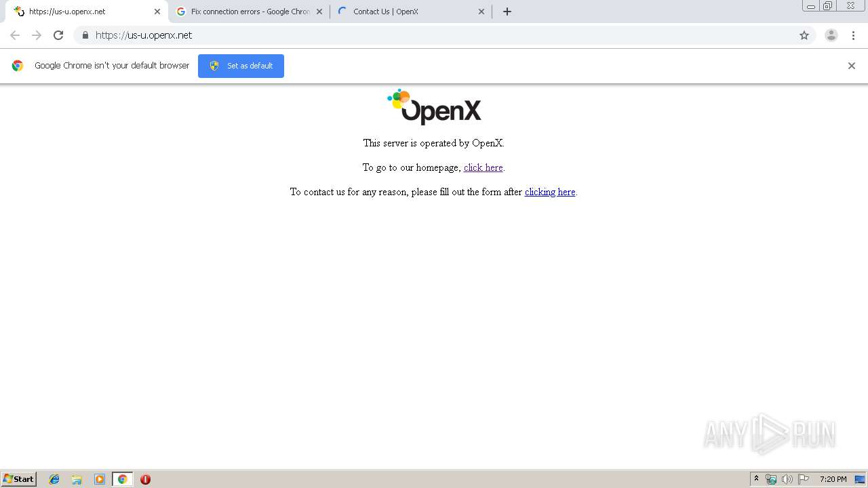View site information via the lock icon
Viewport: 868px width, 488px height.
85,35
